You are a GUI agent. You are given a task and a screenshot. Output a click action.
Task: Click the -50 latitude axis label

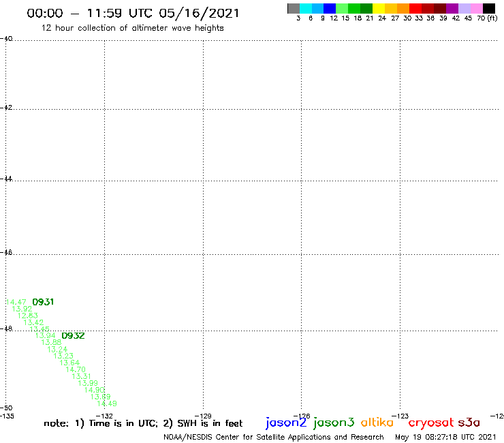click(x=6, y=408)
